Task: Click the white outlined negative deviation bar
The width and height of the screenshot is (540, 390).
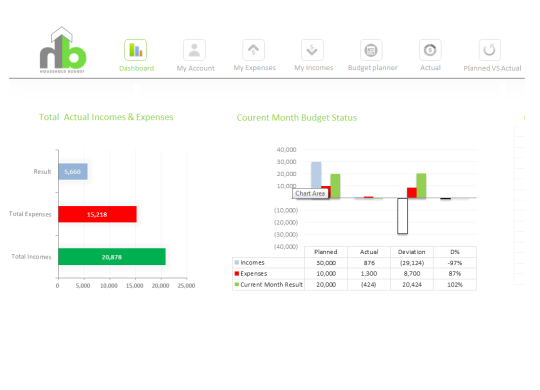Action: click(403, 216)
